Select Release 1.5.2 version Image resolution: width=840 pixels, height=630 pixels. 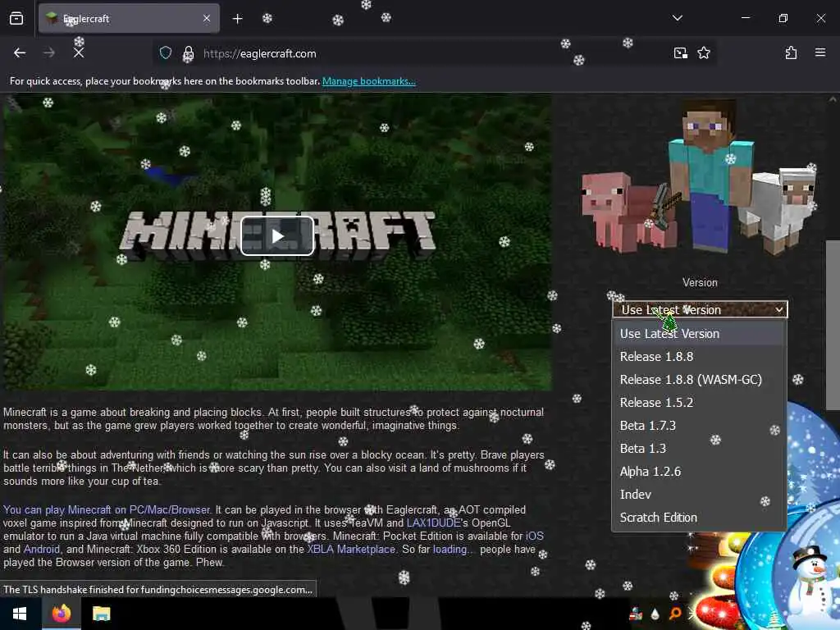click(699, 403)
